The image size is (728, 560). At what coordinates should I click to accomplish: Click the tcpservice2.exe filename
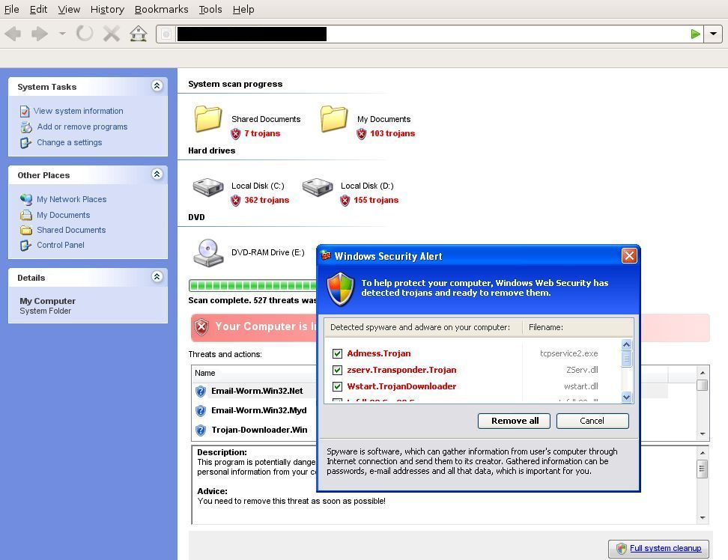click(x=568, y=353)
